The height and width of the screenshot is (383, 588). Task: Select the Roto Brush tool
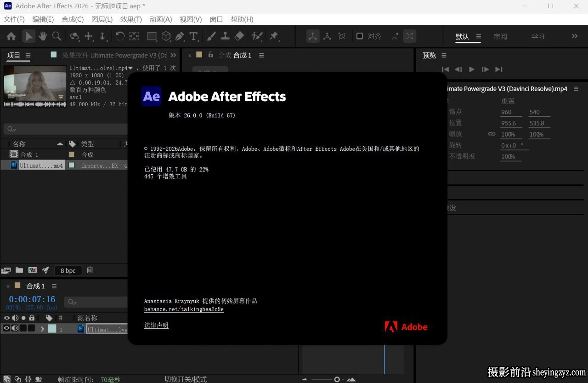tap(257, 36)
